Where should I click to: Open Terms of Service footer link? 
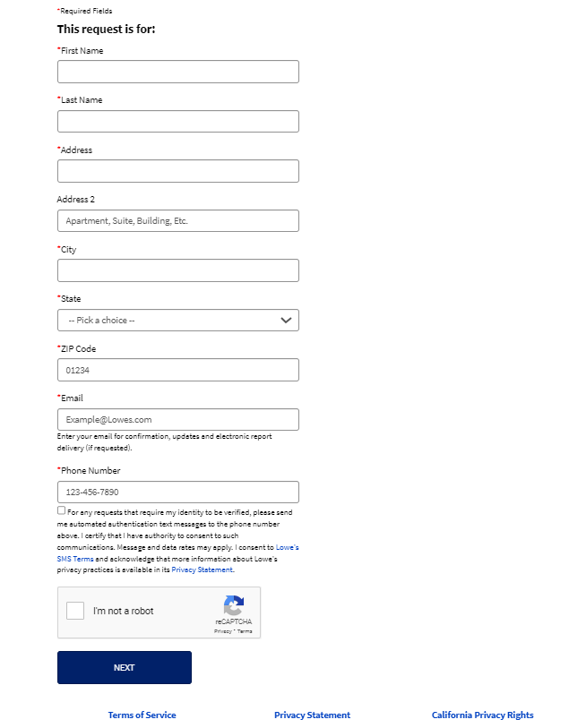142,715
